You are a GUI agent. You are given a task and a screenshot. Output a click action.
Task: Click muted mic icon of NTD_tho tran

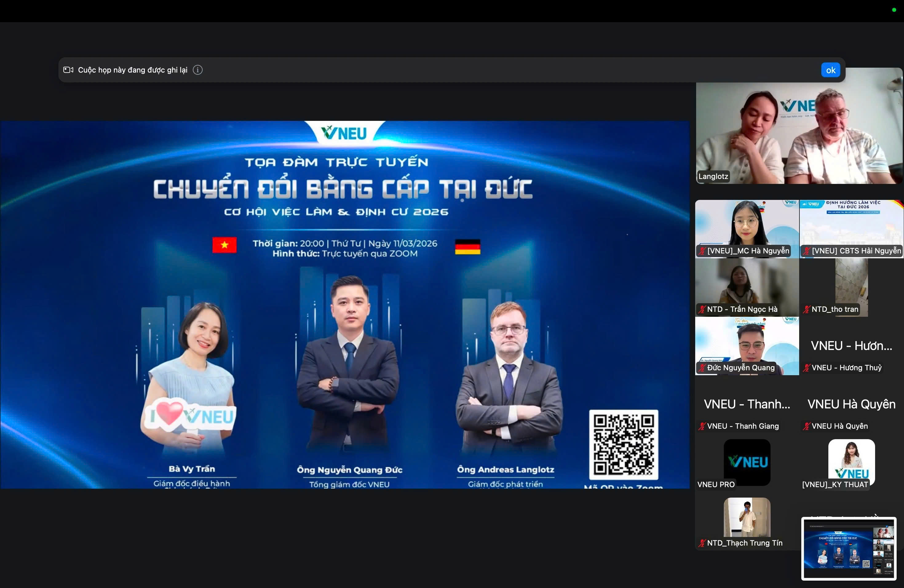tap(807, 310)
